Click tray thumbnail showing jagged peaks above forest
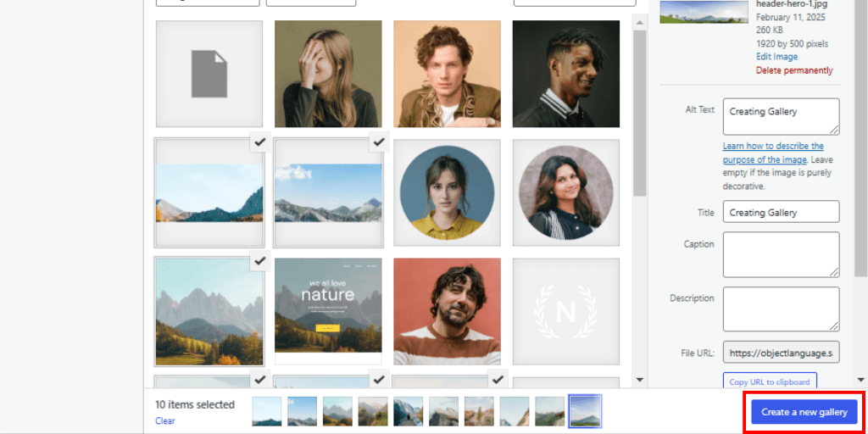This screenshot has height=434, width=868. [x=337, y=411]
